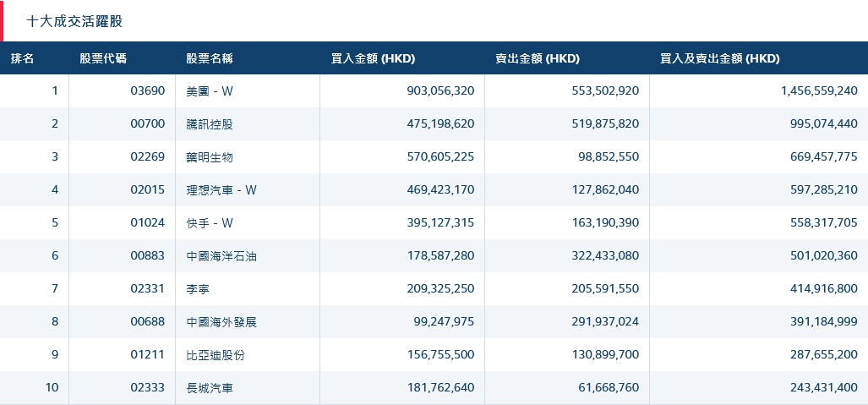
Task: Click sell amount 322,433,080
Action: (x=605, y=256)
